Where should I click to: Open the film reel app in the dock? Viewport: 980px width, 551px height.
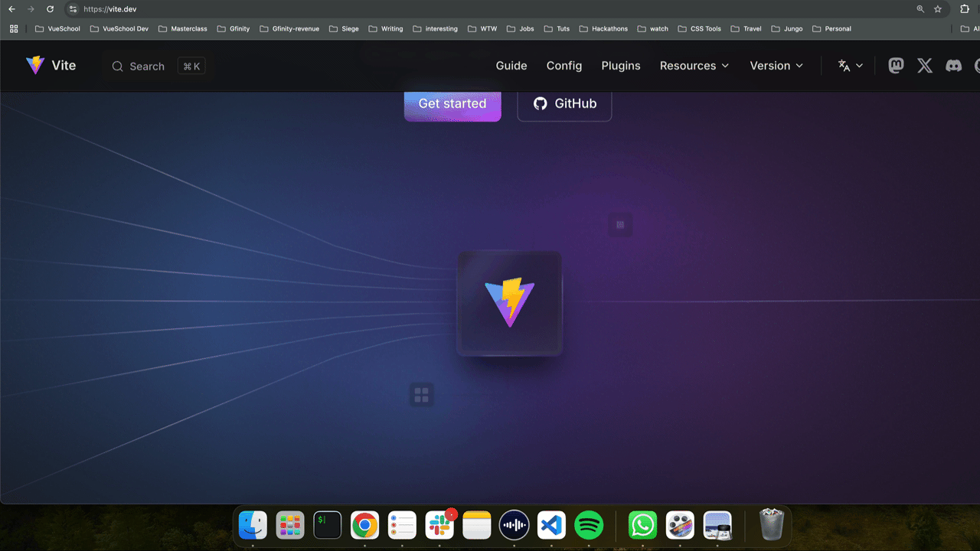coord(680,525)
